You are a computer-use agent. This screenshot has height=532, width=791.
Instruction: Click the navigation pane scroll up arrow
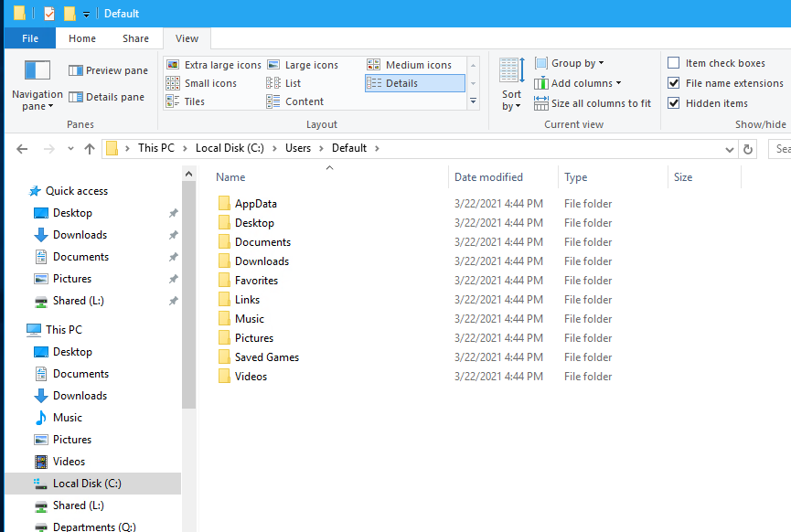[x=188, y=174]
